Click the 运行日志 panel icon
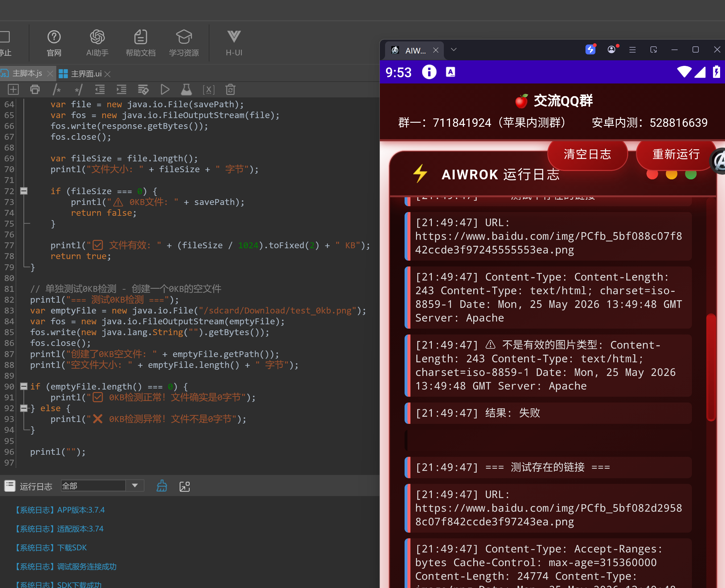Screen dimensions: 725x588 (x=10, y=486)
